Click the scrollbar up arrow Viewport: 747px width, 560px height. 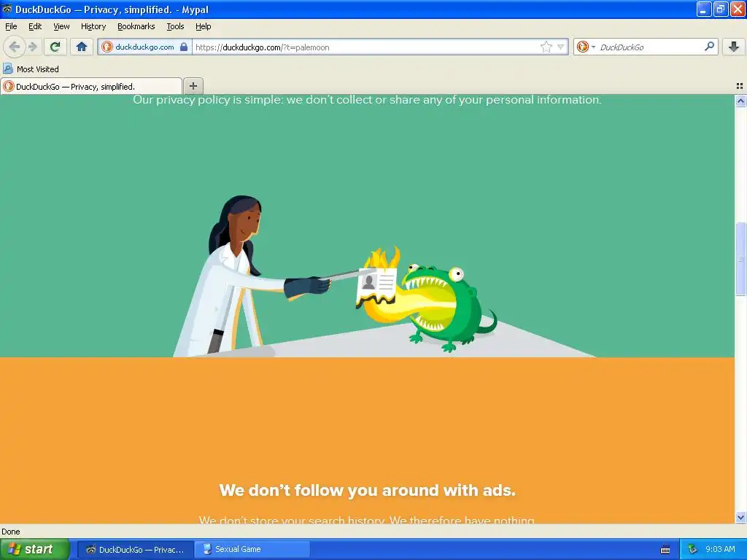pyautogui.click(x=740, y=101)
